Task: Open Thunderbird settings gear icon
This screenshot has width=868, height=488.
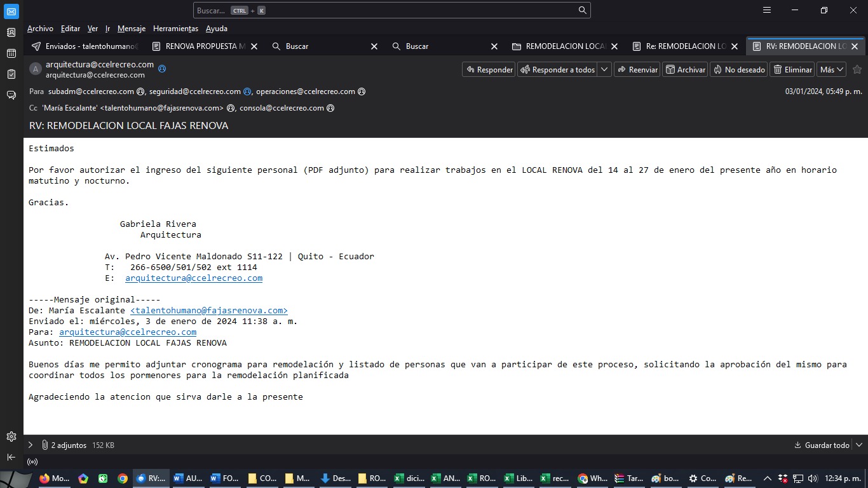Action: click(x=11, y=437)
